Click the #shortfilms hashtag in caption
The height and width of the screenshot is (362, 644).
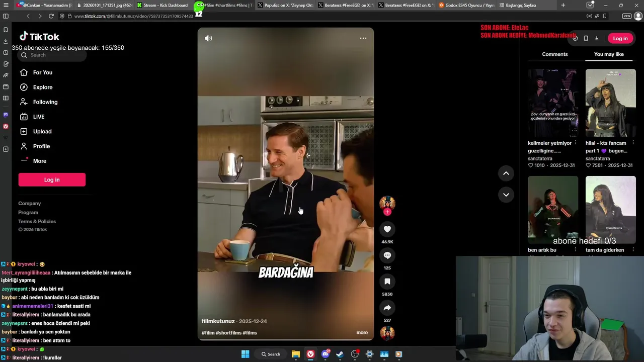[x=228, y=333]
